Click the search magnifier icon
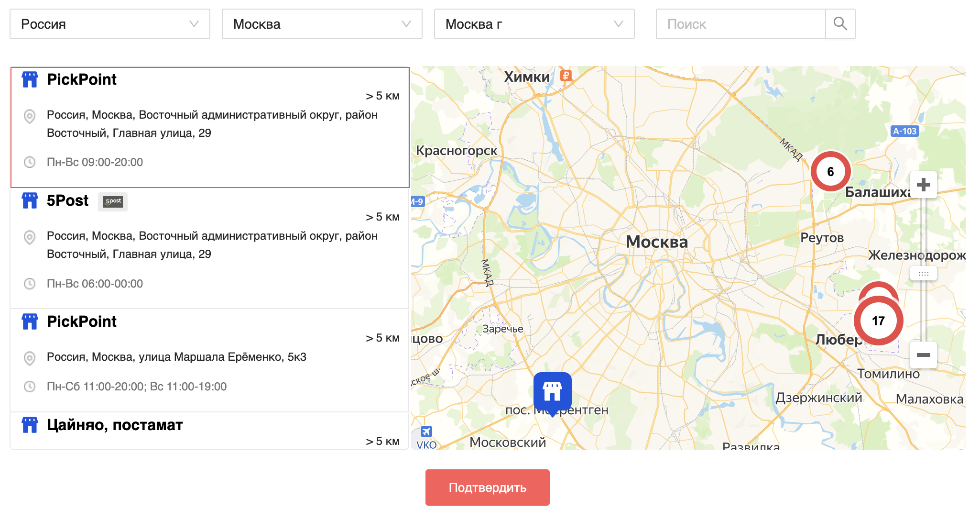This screenshot has width=980, height=532. [x=840, y=24]
